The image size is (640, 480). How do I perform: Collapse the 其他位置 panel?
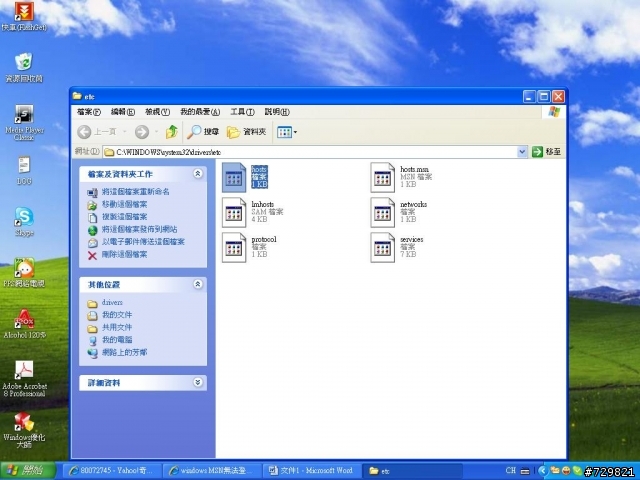coord(198,284)
